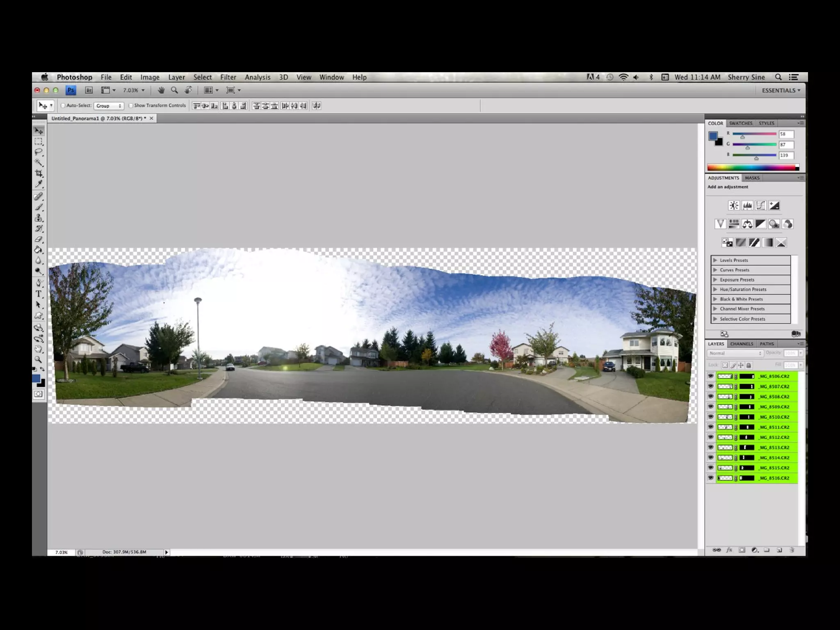The image size is (840, 630).
Task: Switch to the Channels tab
Action: click(x=742, y=344)
